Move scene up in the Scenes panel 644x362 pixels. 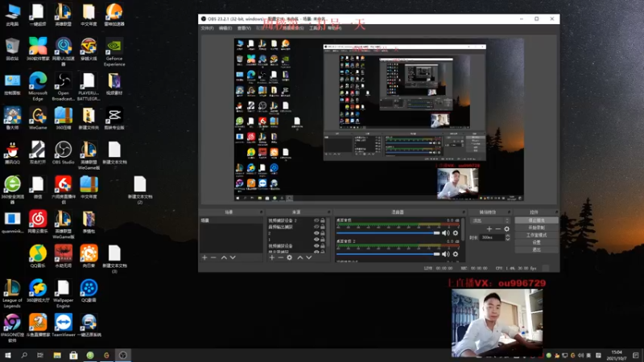224,257
